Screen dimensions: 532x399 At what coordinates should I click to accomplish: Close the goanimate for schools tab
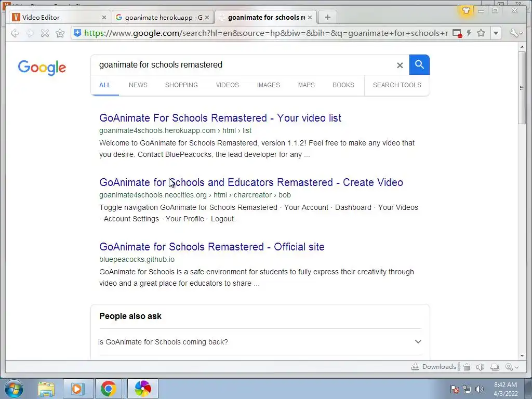[x=310, y=17]
